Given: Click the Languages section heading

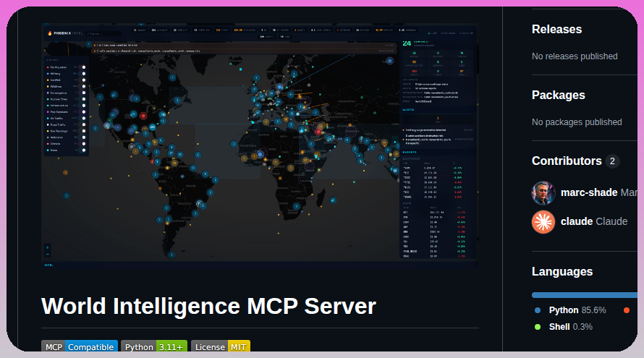Looking at the screenshot, I should coord(562,272).
